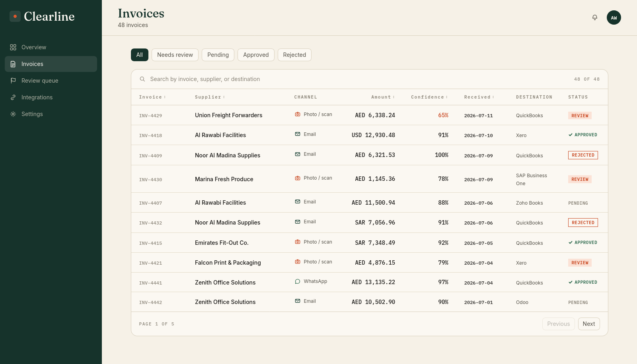The height and width of the screenshot is (364, 637).
Task: Click camera icon for Marina Fresh Produce
Action: (298, 178)
